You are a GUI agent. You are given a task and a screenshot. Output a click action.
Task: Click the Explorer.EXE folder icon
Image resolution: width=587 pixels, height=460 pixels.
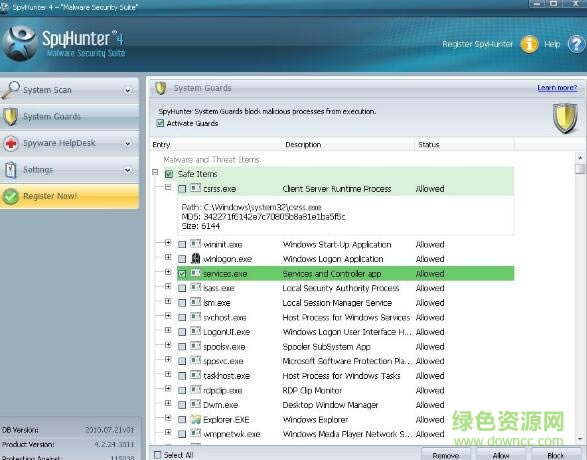click(x=195, y=419)
